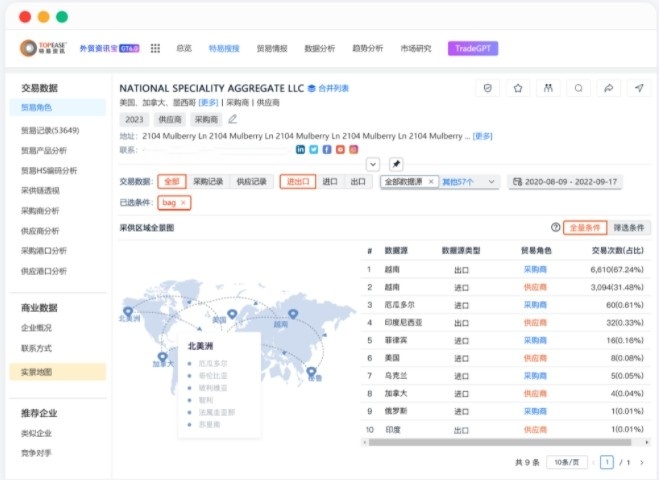Remove the 全部数据源 tag
The height and width of the screenshot is (480, 659).
click(431, 182)
